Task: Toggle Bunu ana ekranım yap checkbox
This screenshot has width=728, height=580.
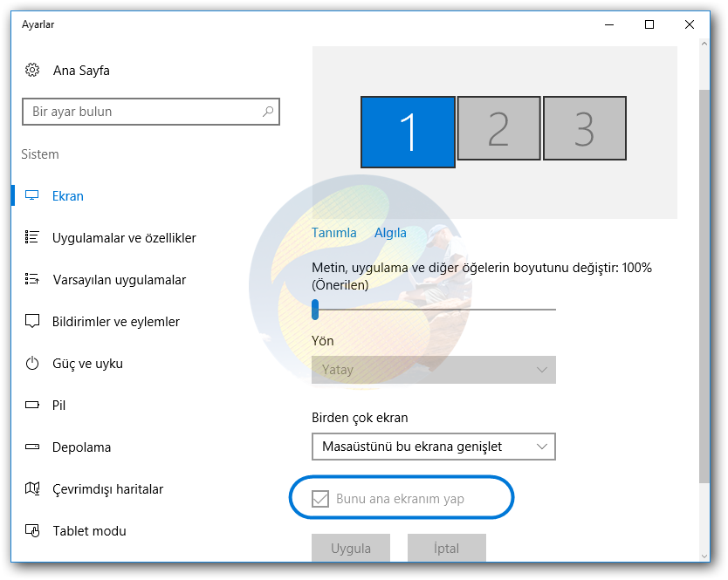Action: point(320,499)
